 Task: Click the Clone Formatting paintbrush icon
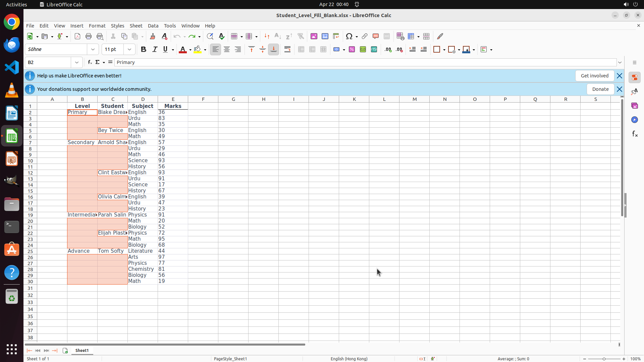153,36
